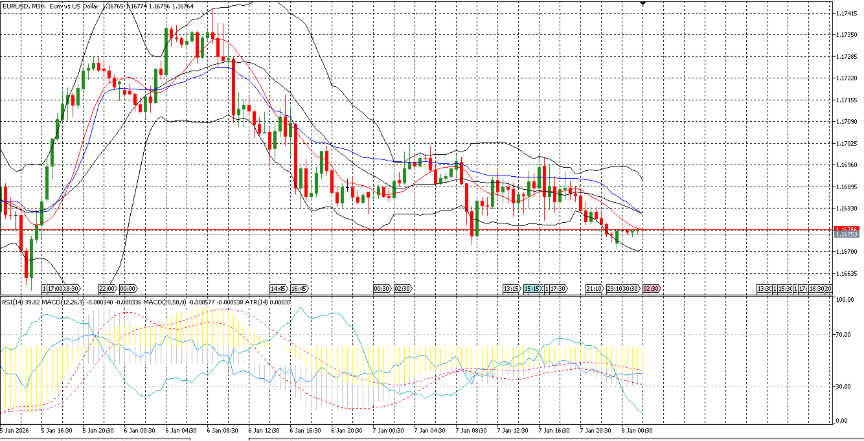Select the 14:45 event flag
864x441 pixels.
coord(278,288)
